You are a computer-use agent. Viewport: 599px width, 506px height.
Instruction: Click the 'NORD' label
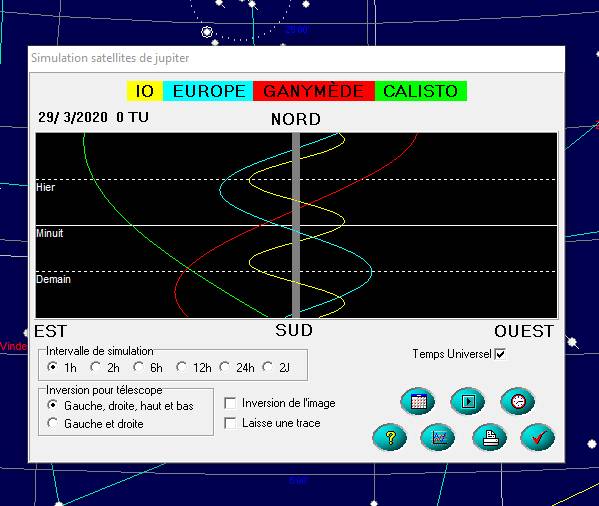click(296, 119)
